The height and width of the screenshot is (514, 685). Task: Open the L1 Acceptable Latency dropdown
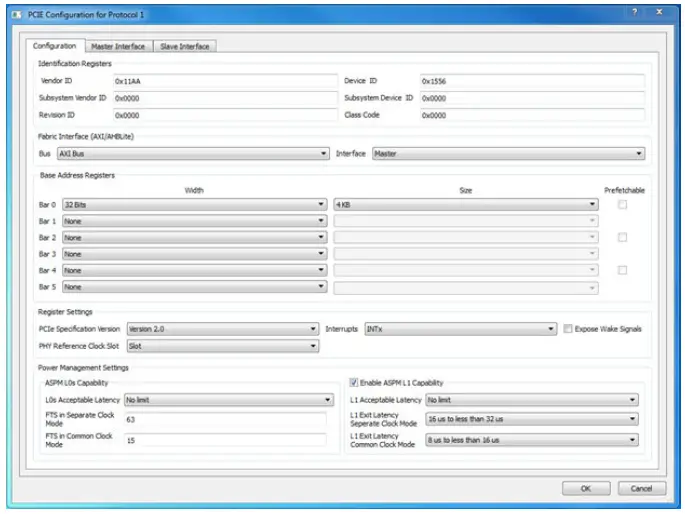tap(532, 400)
